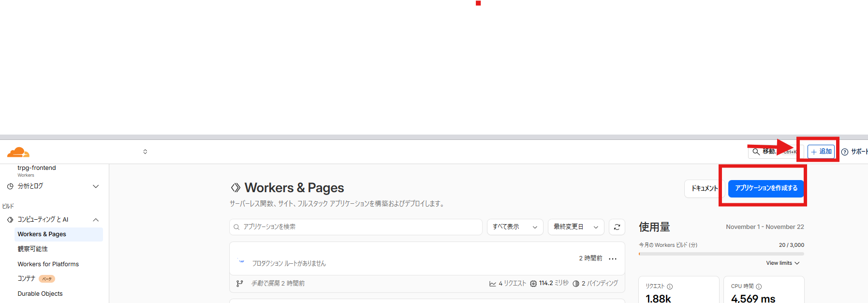Click the Workers logo icon in application card
868x303 pixels.
(242, 261)
